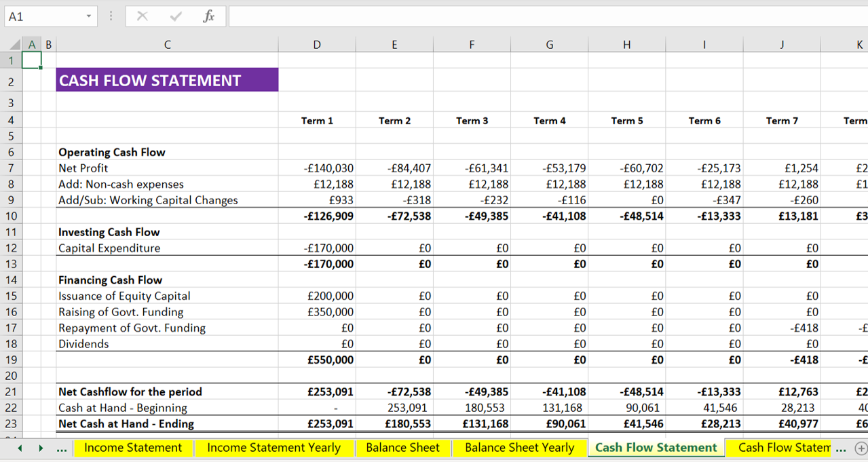
Task: Click the Dividends row label
Action: (x=83, y=344)
